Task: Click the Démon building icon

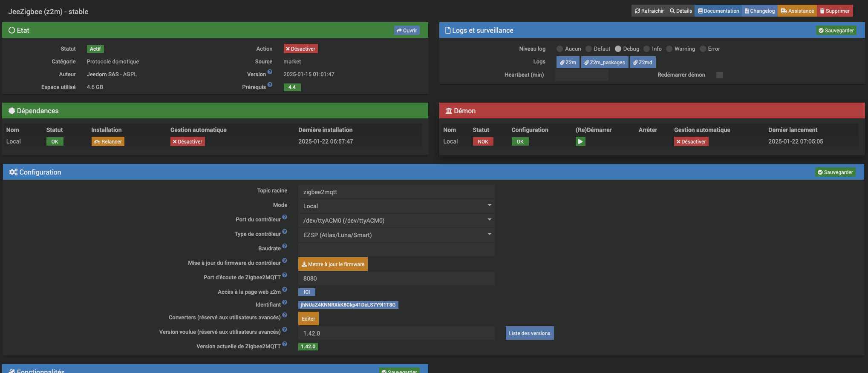Action: pyautogui.click(x=449, y=111)
